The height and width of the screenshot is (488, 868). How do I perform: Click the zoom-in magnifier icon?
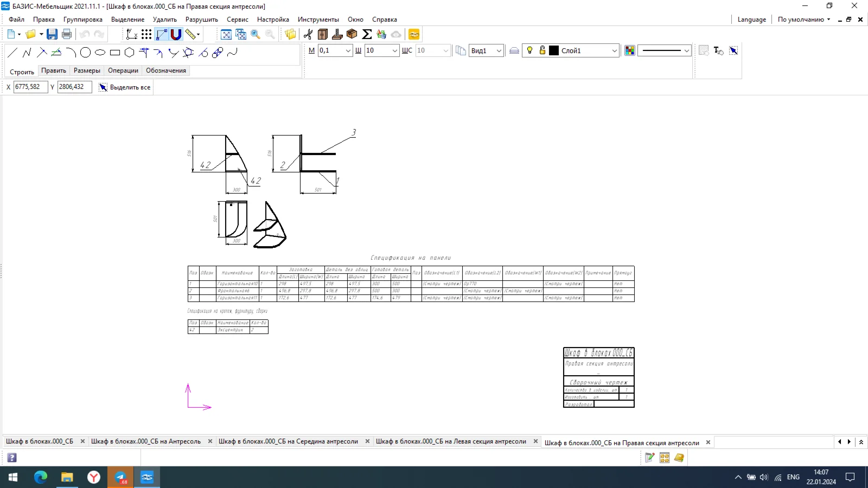coord(256,34)
